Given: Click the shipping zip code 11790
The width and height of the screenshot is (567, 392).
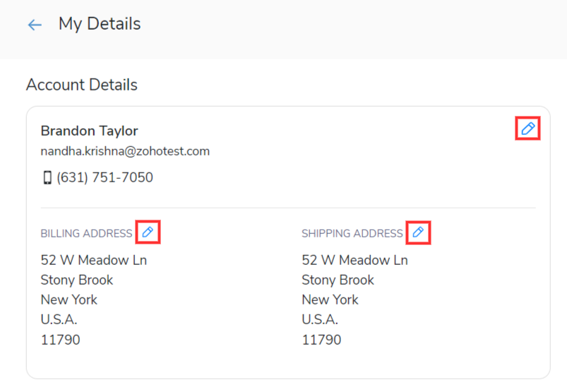Looking at the screenshot, I should [322, 340].
